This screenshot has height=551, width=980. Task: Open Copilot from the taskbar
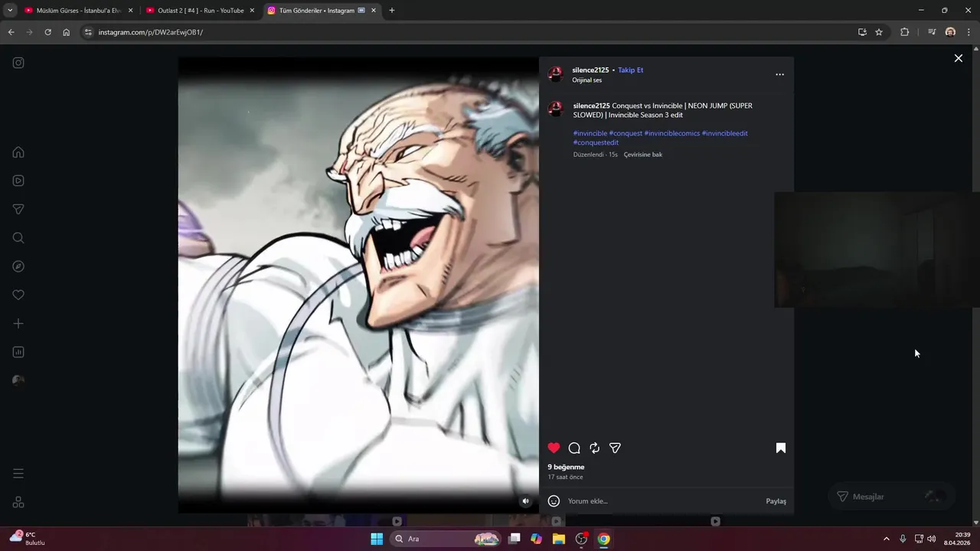tap(537, 539)
